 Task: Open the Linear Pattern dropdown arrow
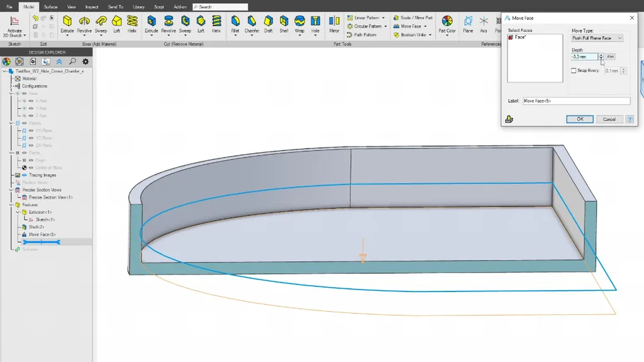pyautogui.click(x=383, y=18)
